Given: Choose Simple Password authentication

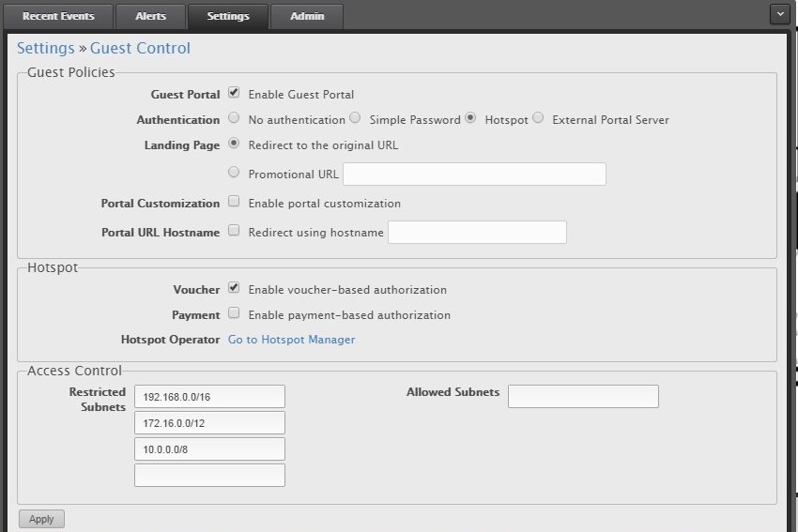Looking at the screenshot, I should click(x=355, y=118).
